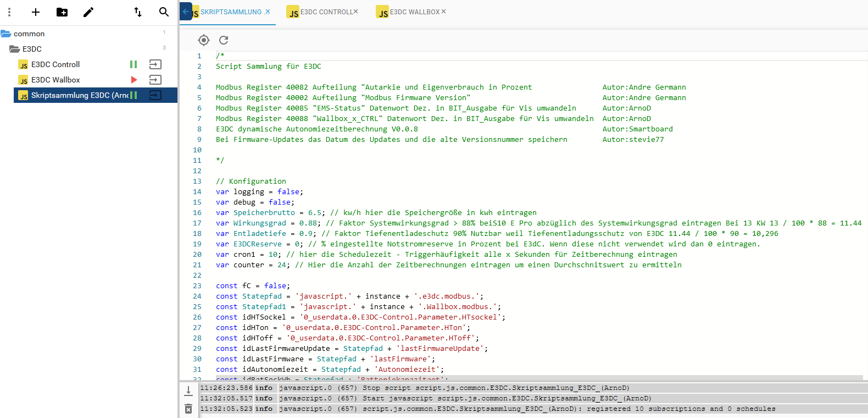This screenshot has width=868, height=418.
Task: Click log entry 'registered 10 subscriptions'
Action: pyautogui.click(x=533, y=409)
